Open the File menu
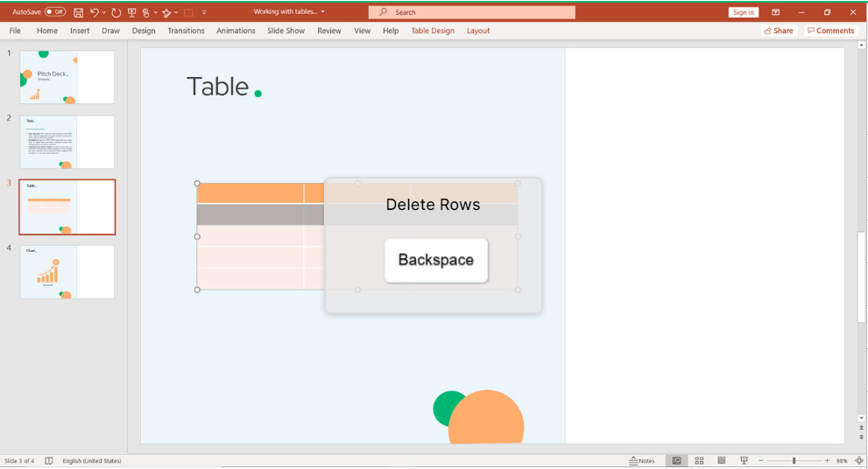The width and height of the screenshot is (868, 469). 15,31
